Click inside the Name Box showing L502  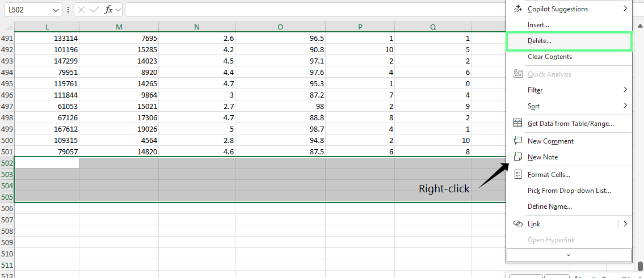[x=28, y=10]
